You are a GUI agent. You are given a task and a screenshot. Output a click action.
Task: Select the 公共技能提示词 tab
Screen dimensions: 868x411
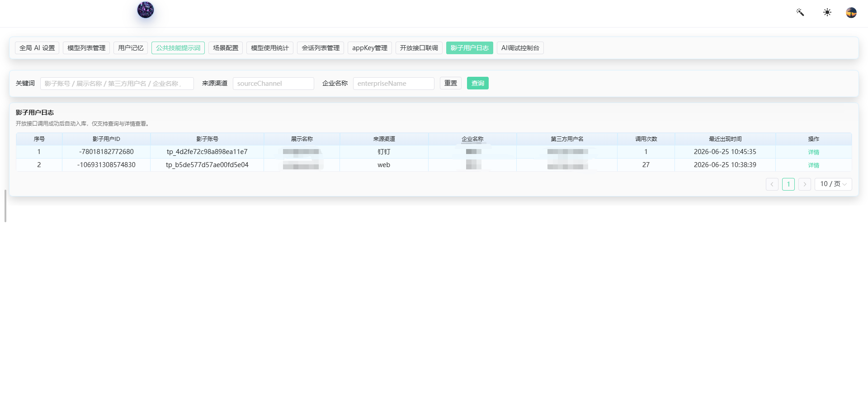click(x=178, y=48)
